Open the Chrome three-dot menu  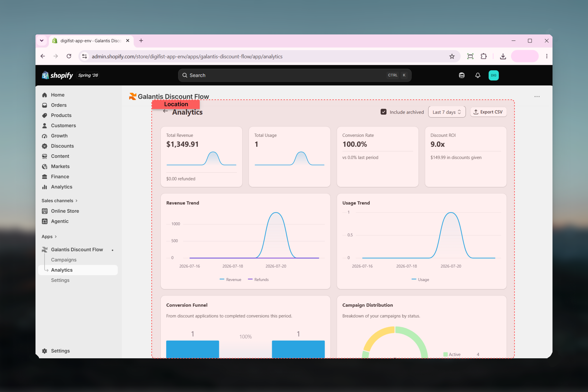[x=547, y=56]
